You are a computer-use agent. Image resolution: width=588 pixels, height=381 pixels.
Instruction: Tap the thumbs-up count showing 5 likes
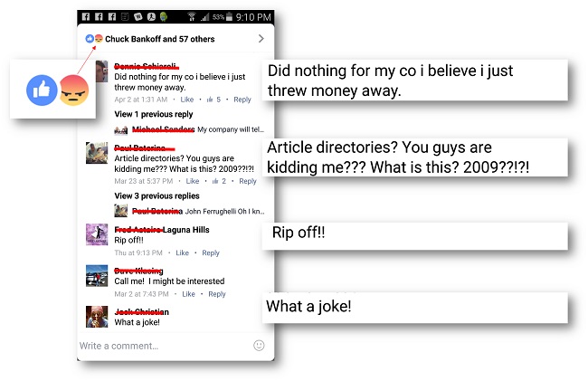pos(213,100)
